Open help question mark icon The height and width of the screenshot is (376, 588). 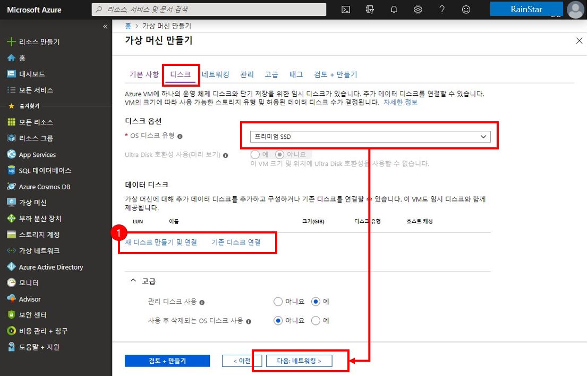click(x=442, y=10)
